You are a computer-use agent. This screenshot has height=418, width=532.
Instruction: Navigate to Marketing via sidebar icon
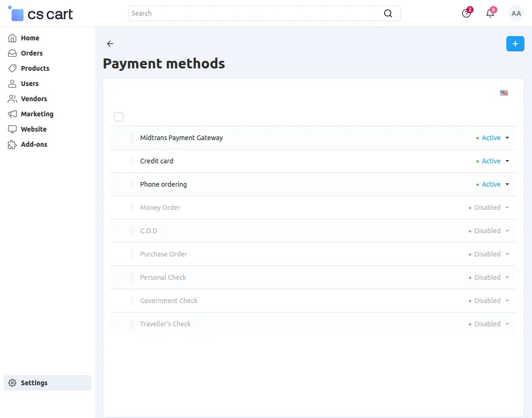[12, 114]
